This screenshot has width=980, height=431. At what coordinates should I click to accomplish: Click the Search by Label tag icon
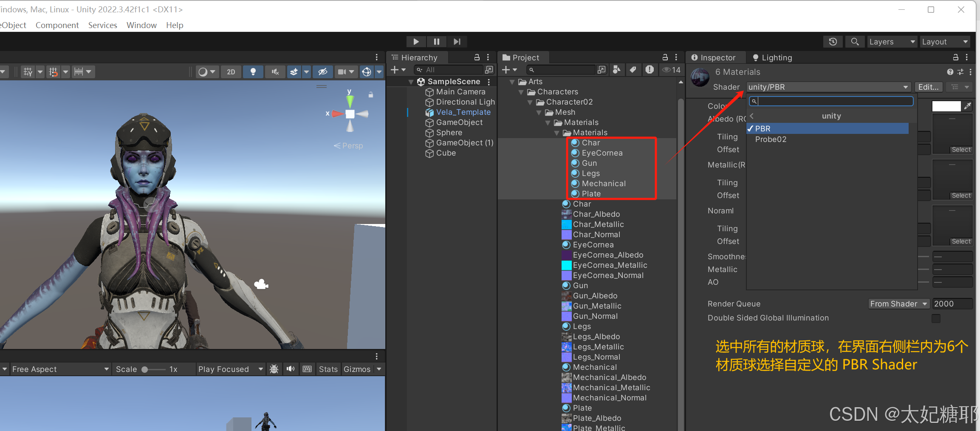point(633,70)
